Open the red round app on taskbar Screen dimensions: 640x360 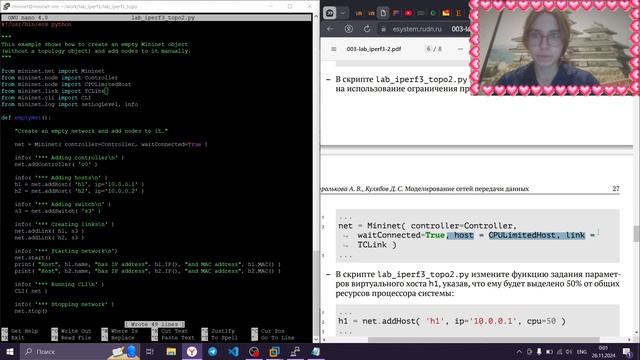(254, 351)
